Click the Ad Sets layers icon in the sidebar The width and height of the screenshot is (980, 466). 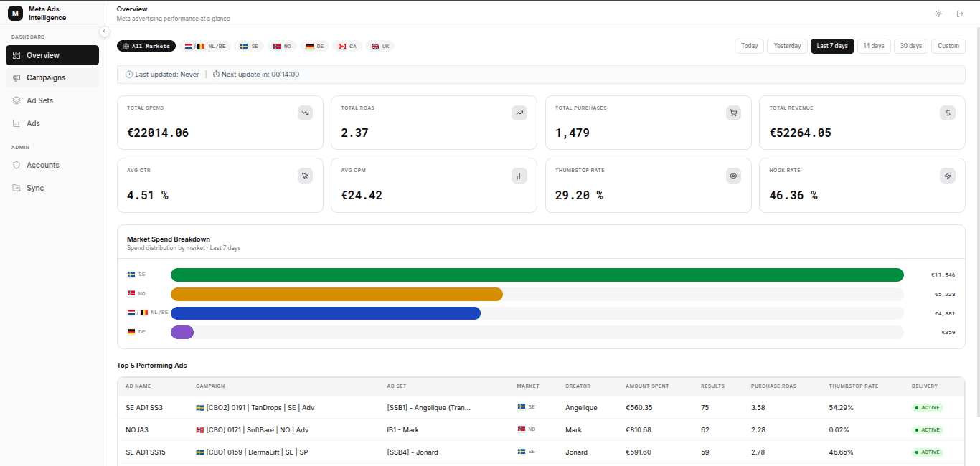17,101
